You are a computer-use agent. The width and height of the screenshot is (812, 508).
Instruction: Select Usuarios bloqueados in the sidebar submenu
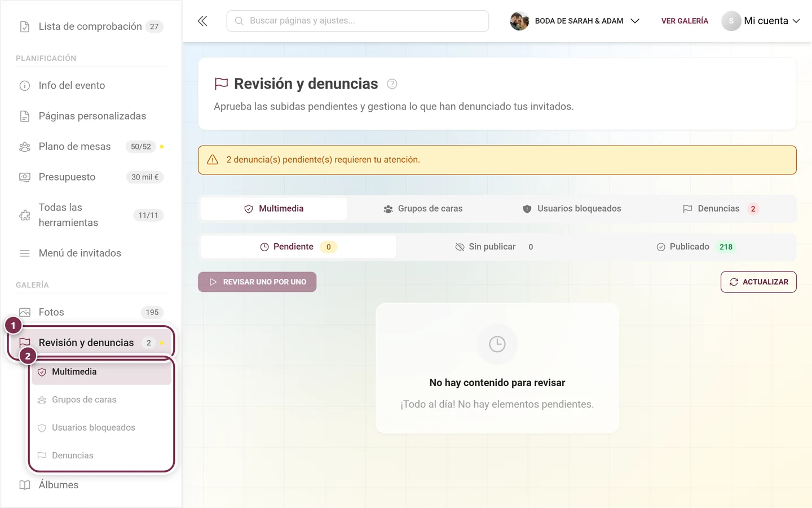point(101,428)
